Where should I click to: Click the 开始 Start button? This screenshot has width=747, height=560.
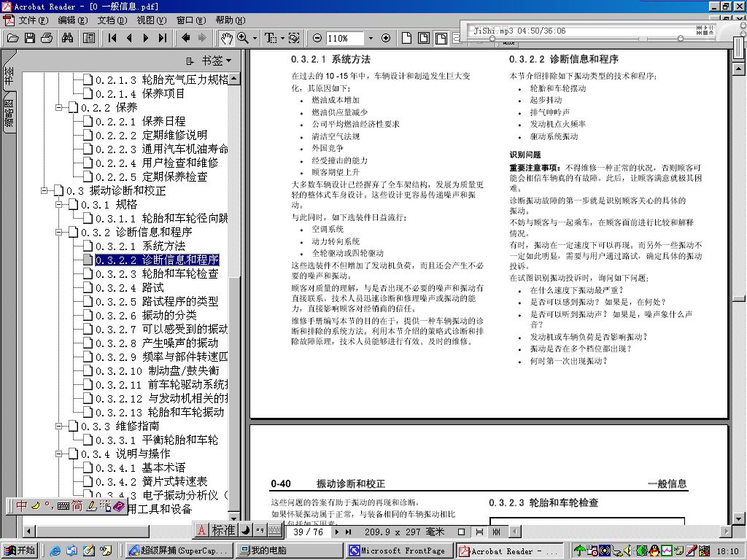pyautogui.click(x=19, y=551)
